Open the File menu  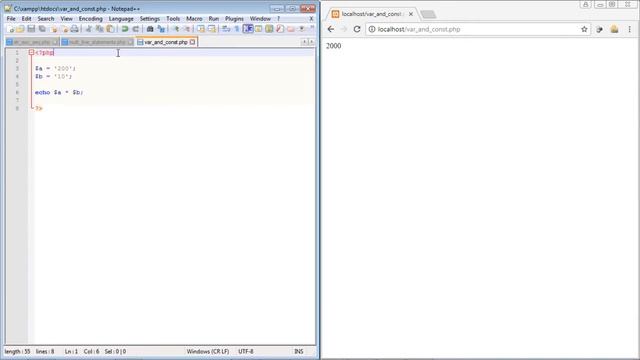pos(11,19)
